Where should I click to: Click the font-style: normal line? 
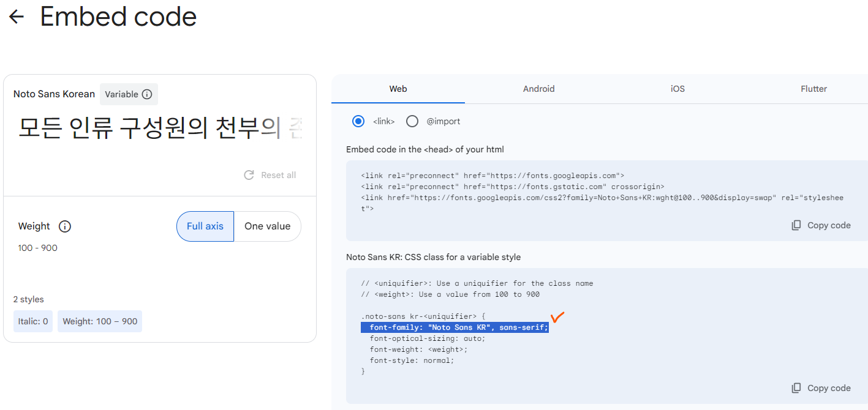click(x=412, y=360)
